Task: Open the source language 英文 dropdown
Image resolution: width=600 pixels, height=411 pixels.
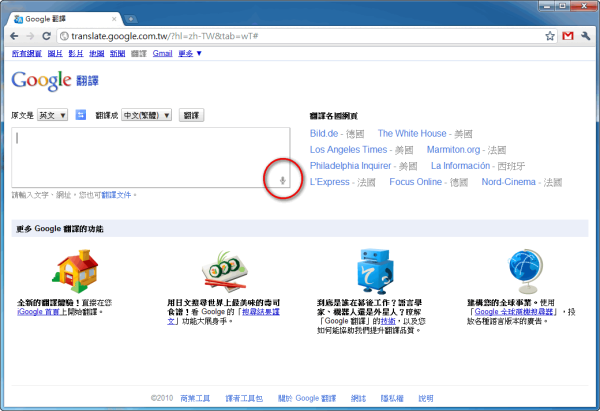Action: coord(52,115)
